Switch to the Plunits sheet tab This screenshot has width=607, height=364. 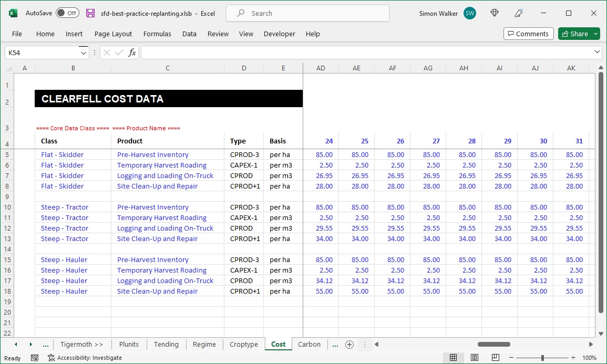pyautogui.click(x=129, y=344)
